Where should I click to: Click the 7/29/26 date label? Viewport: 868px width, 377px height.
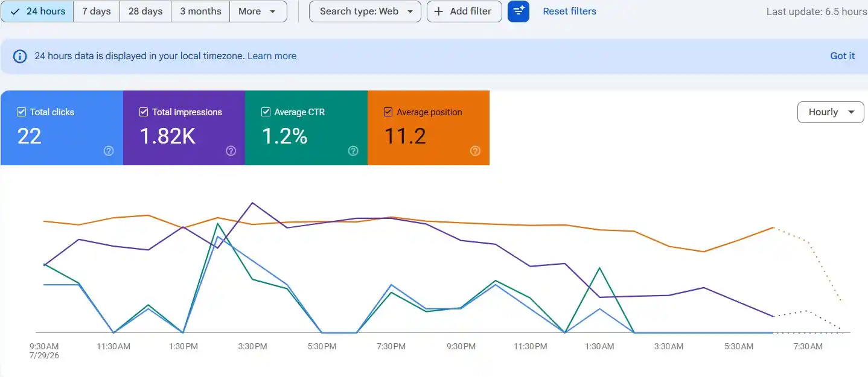[44, 356]
